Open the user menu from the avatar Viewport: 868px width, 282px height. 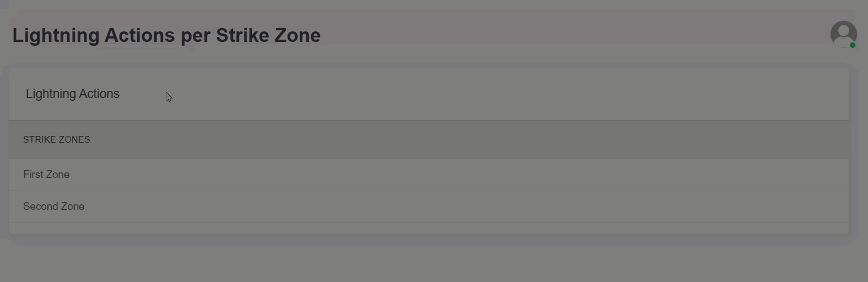coord(843,34)
